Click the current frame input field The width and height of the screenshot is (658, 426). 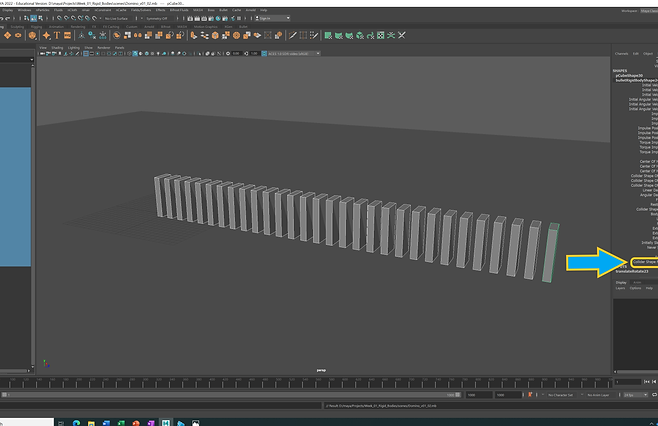click(x=628, y=382)
